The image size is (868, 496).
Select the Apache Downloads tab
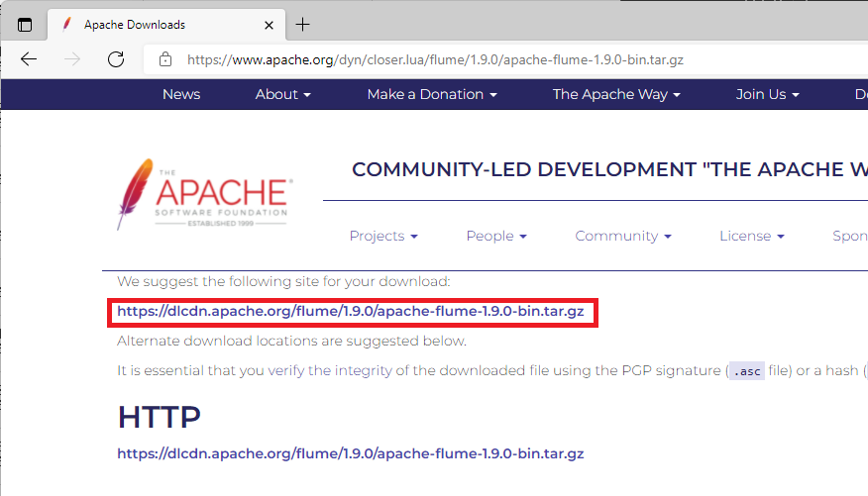click(x=166, y=25)
